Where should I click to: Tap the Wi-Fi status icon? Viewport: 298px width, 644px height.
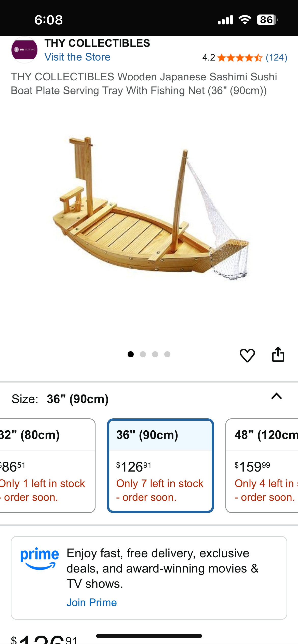(x=245, y=20)
